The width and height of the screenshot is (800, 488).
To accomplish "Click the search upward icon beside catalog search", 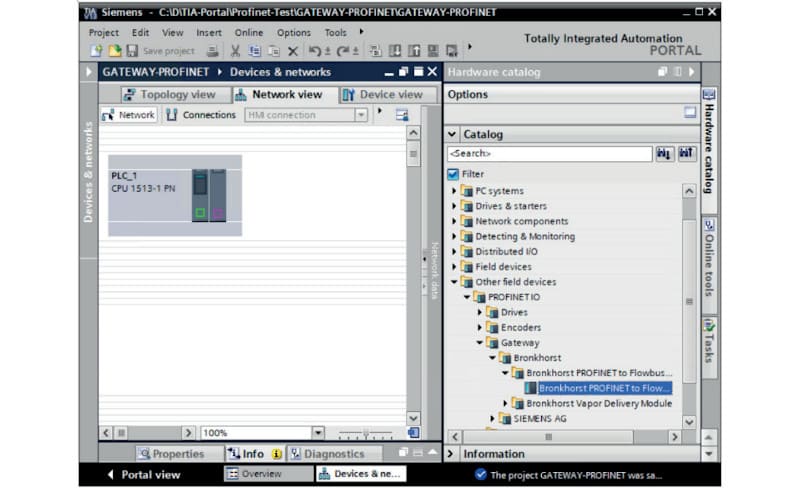I will (686, 154).
